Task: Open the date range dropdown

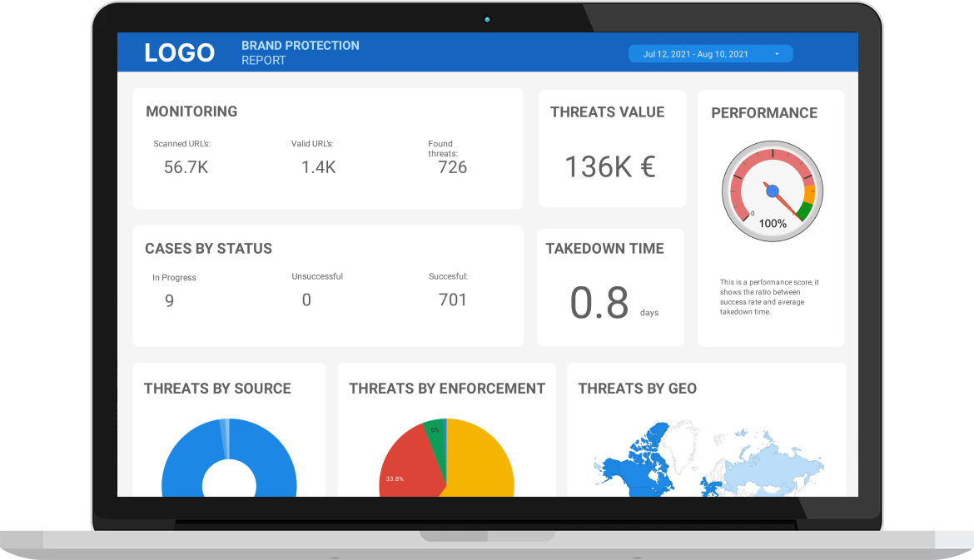Action: tap(710, 52)
